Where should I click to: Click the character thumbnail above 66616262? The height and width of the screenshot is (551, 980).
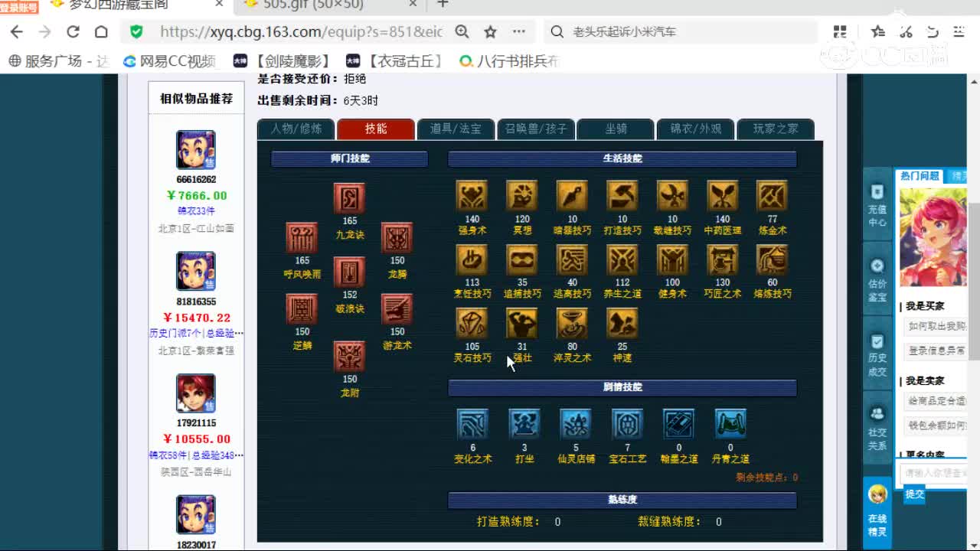pos(196,149)
